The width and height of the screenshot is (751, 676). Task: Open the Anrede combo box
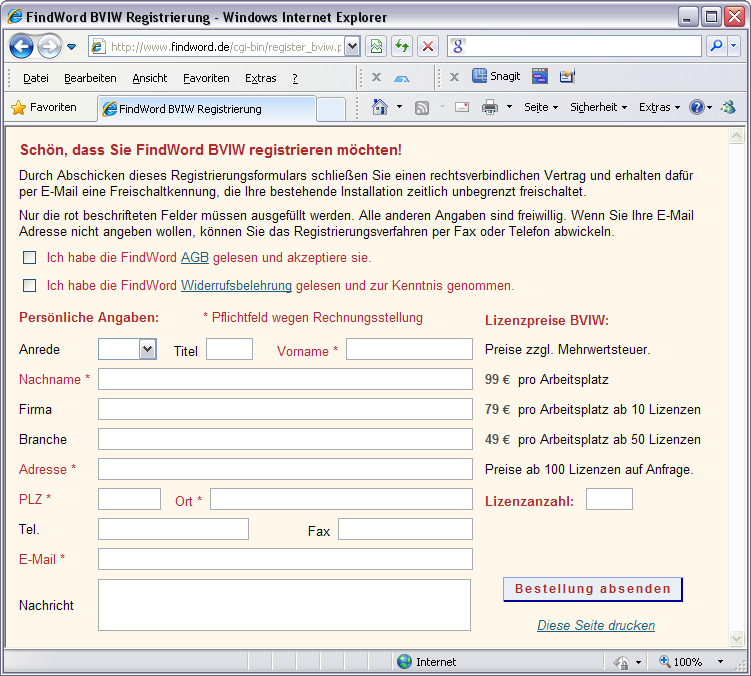tap(127, 349)
